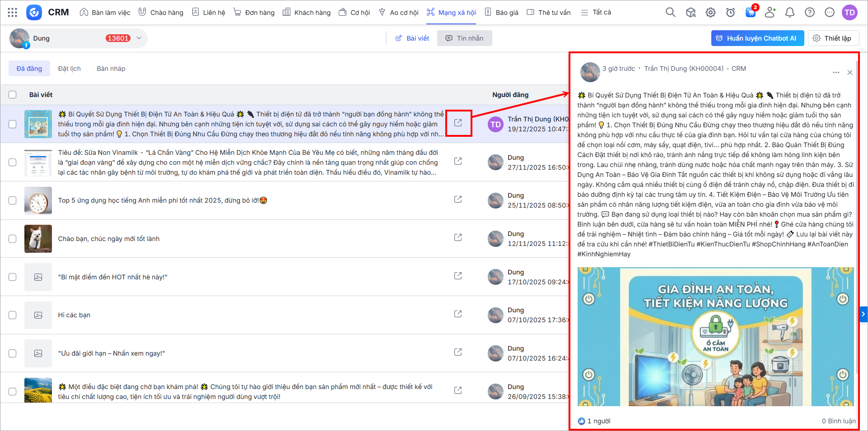
Task: Select the Đã đăng tab
Action: coord(29,69)
